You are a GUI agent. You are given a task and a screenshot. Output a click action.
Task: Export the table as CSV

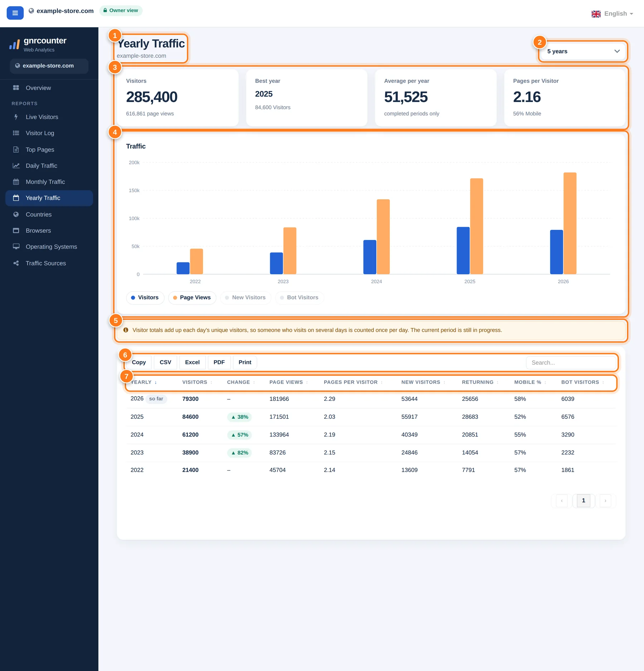pyautogui.click(x=165, y=363)
